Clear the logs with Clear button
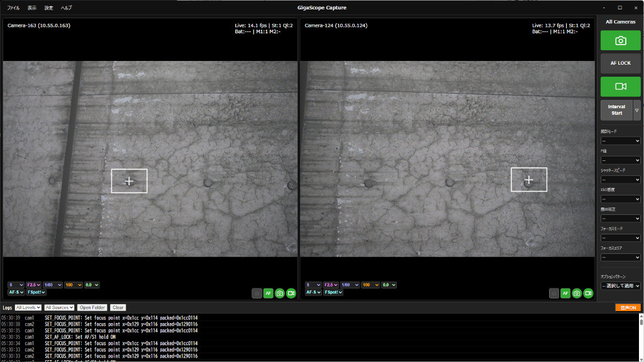The width and height of the screenshot is (644, 362). 118,307
